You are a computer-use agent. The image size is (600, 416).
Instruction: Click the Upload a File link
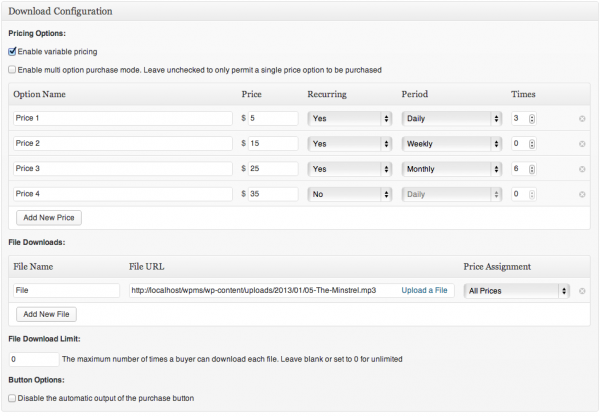click(x=424, y=290)
